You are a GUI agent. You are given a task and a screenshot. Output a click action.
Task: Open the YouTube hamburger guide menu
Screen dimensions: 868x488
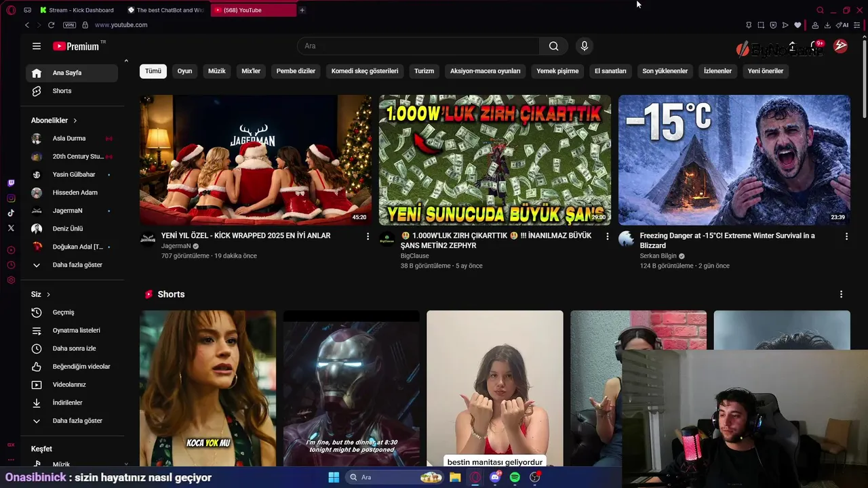coord(37,46)
